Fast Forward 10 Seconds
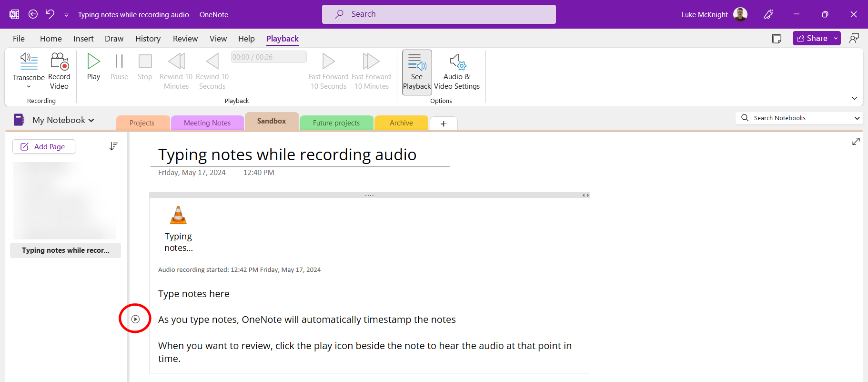Viewport: 868px width, 382px height. tap(328, 72)
